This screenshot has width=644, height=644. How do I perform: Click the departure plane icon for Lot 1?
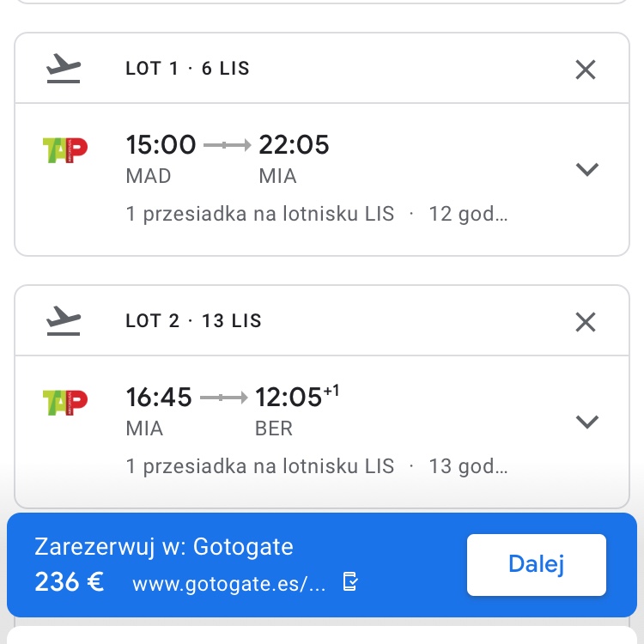[x=64, y=68]
